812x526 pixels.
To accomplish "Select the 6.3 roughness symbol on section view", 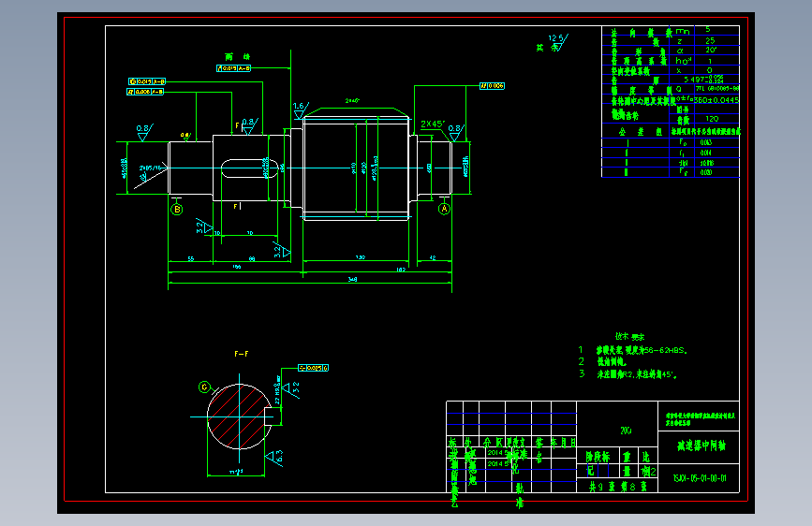I will (275, 457).
